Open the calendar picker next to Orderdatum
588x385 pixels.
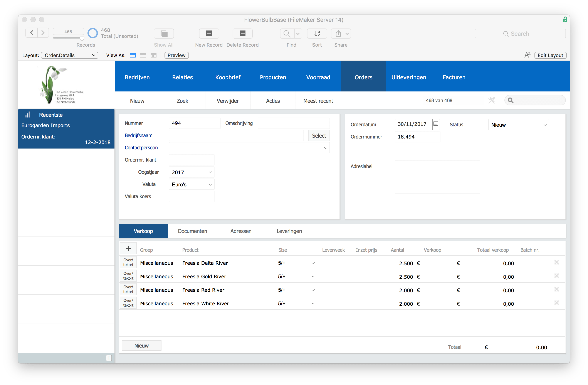(x=436, y=124)
